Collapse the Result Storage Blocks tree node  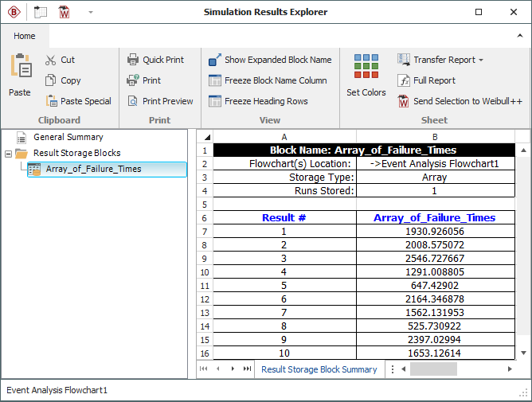[8, 153]
